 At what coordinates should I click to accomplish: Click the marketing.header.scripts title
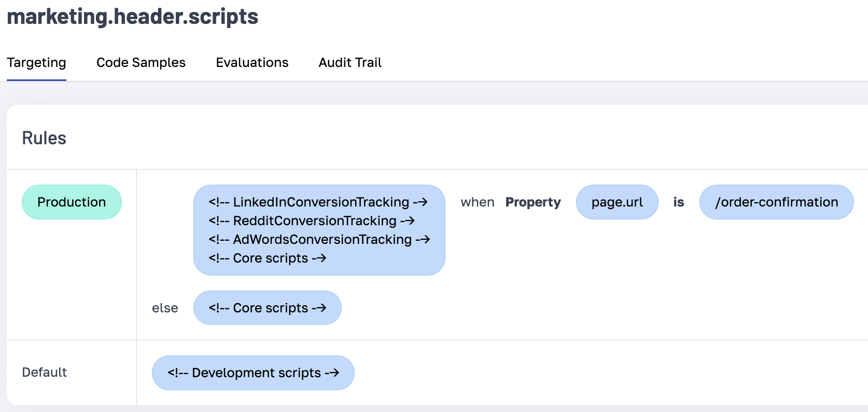pyautogui.click(x=133, y=17)
